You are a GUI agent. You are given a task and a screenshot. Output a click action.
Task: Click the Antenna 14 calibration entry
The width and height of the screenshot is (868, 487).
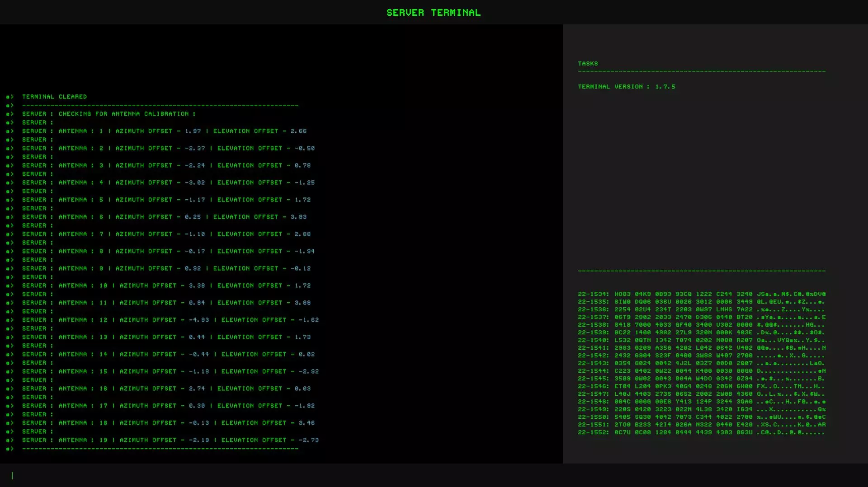pyautogui.click(x=168, y=354)
